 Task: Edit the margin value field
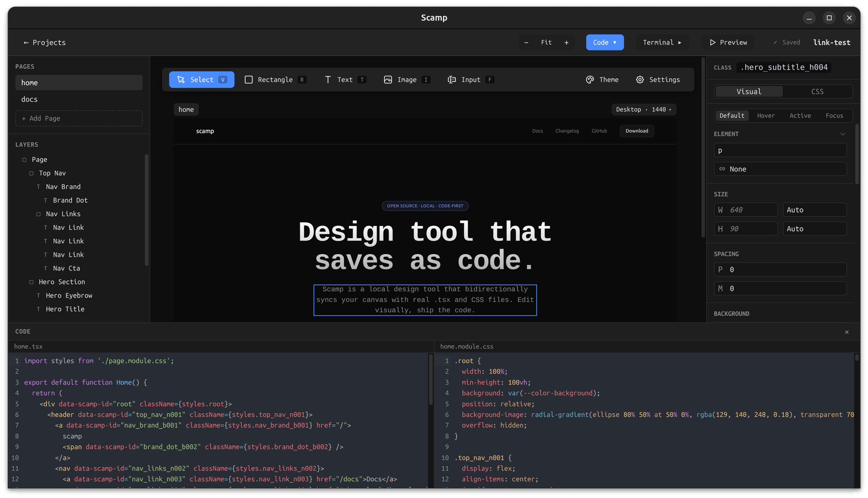click(780, 289)
